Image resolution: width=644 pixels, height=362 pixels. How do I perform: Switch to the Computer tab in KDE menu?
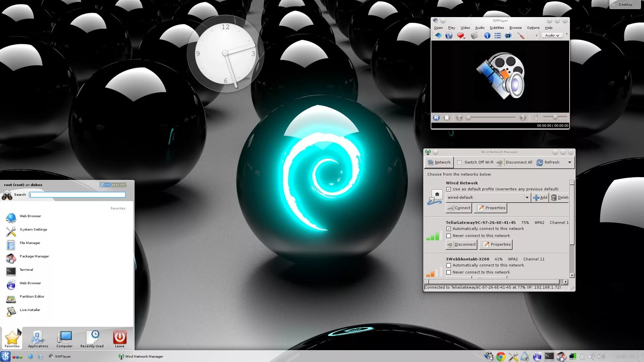(64, 339)
